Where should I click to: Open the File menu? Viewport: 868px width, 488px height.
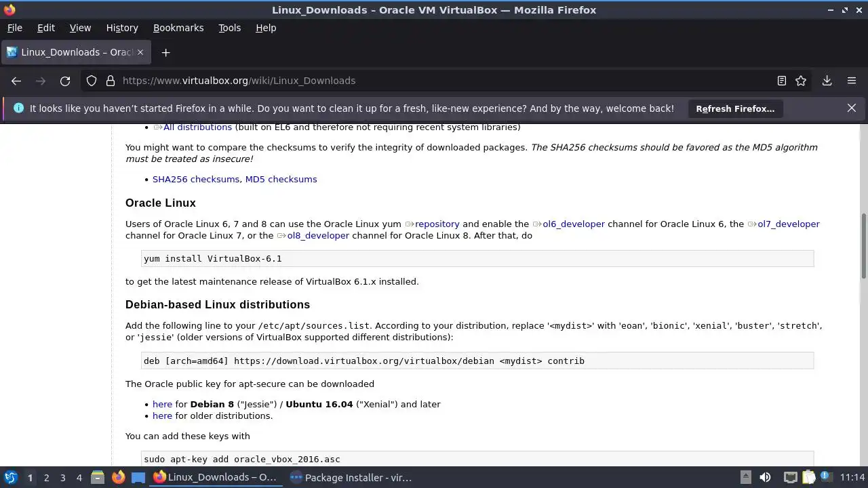point(14,28)
